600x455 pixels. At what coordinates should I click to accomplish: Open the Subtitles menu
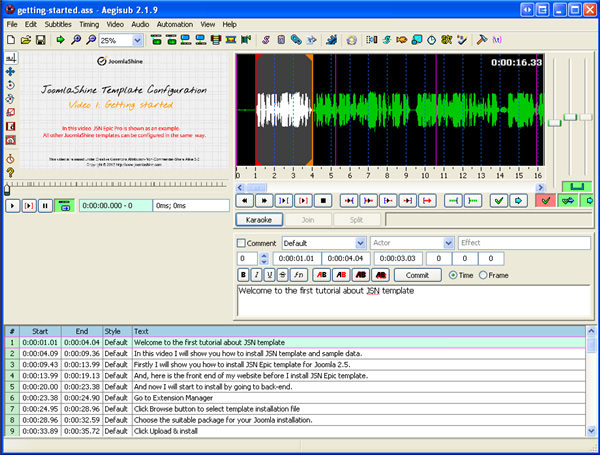(x=58, y=24)
